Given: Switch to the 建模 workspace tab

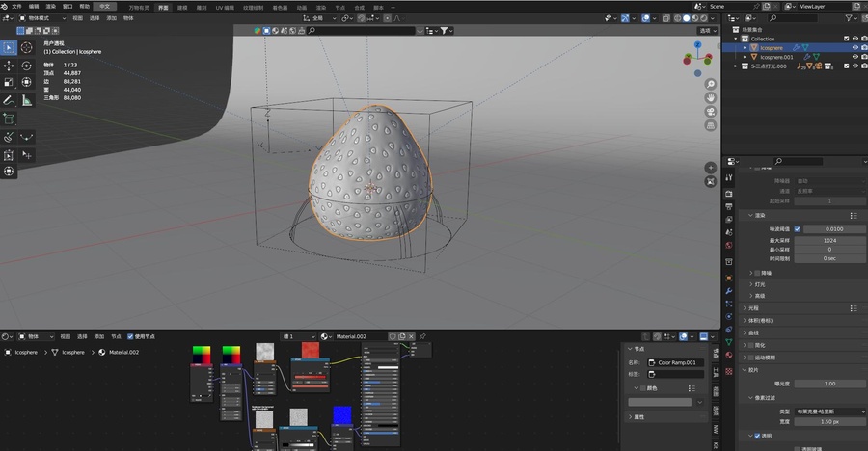Looking at the screenshot, I should (182, 7).
